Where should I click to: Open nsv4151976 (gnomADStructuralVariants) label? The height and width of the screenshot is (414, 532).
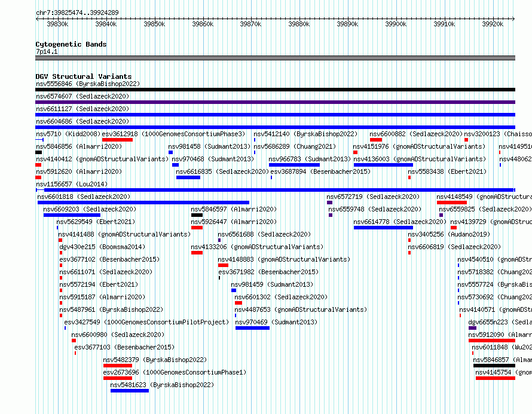click(x=419, y=146)
